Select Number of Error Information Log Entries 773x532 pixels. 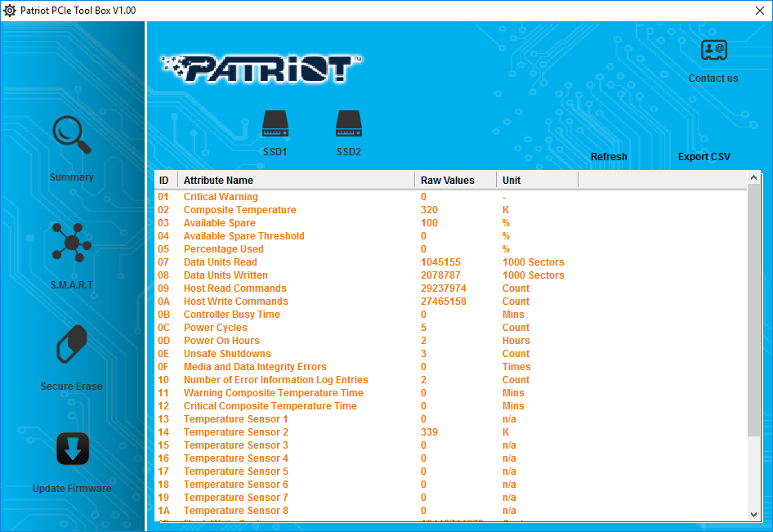[x=450, y=380]
